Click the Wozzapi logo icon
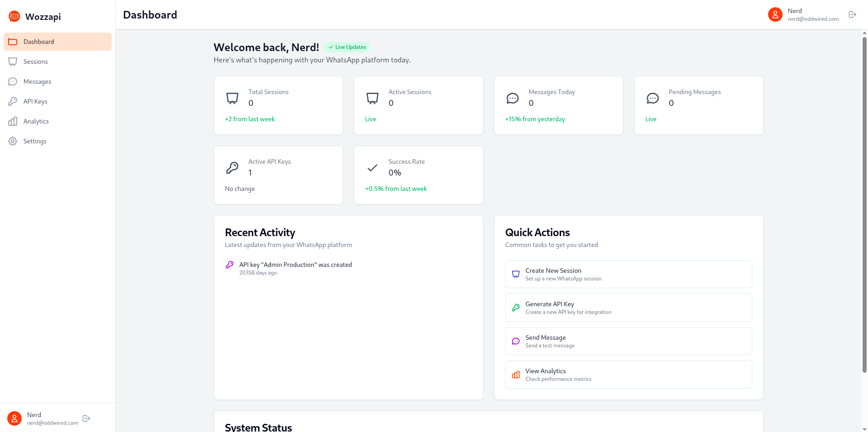This screenshot has width=868, height=432. pos(14,17)
